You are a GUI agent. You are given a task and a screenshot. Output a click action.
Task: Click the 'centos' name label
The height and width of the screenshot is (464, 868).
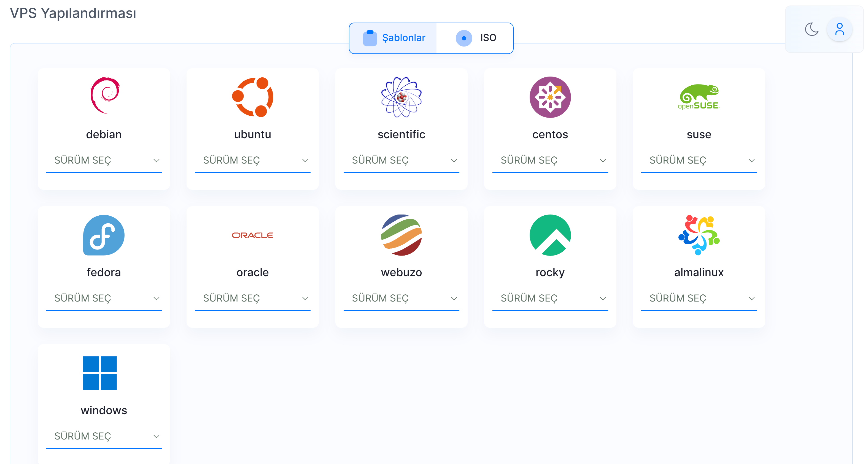(550, 134)
